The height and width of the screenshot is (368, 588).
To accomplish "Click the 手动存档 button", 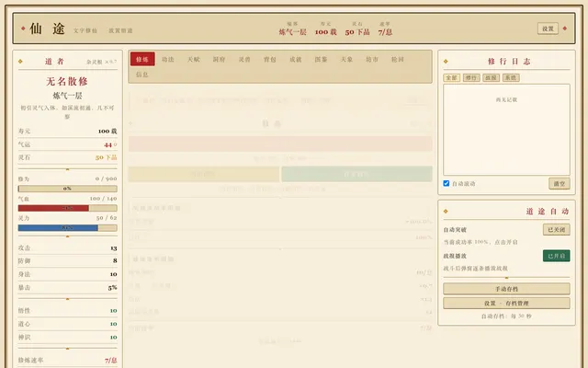I will click(506, 289).
